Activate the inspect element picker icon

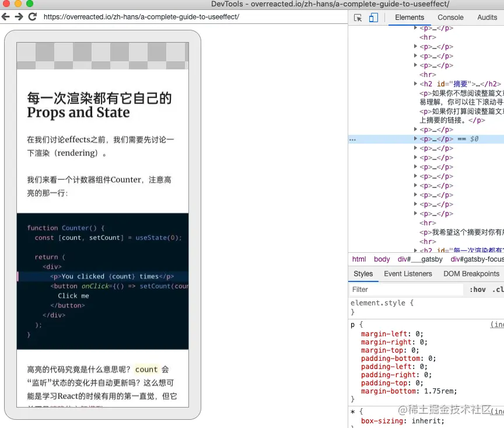coord(358,18)
